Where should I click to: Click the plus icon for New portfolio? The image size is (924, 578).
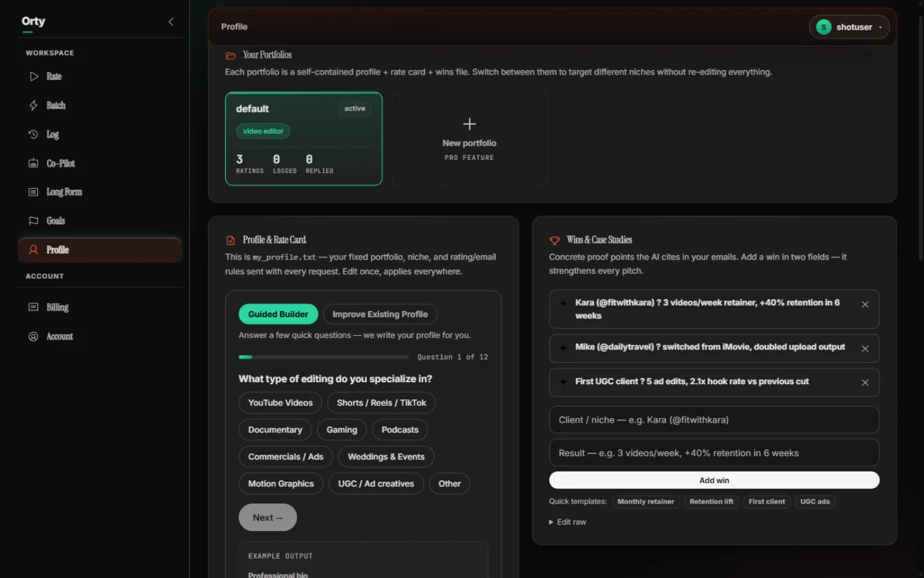tap(470, 124)
